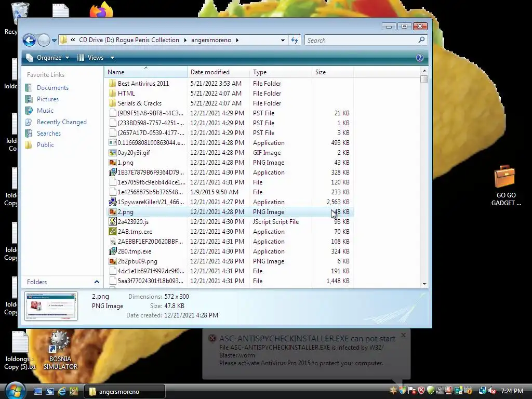Screen dimensions: 532x399
Task: Open the Searches favorite link
Action: click(x=49, y=134)
